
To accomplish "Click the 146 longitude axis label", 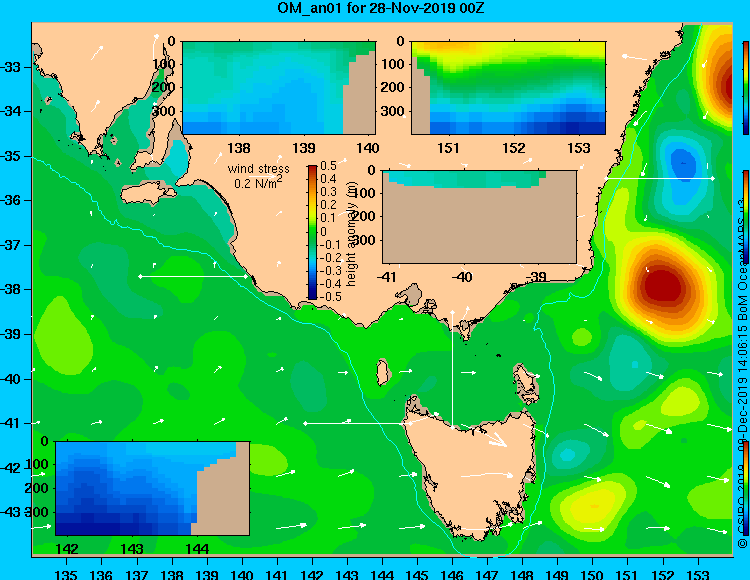I will click(452, 574).
